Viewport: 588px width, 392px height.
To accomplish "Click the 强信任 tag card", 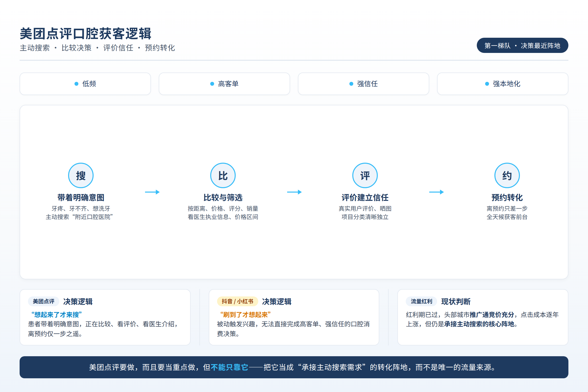I will click(x=364, y=84).
